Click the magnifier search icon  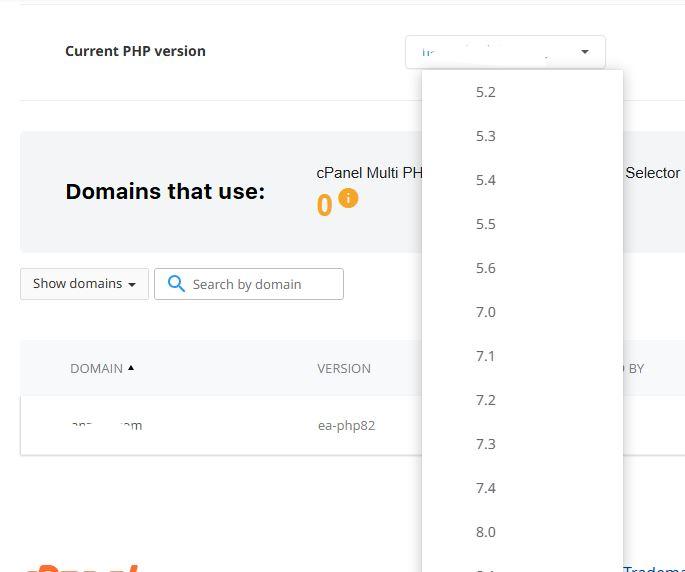point(176,284)
